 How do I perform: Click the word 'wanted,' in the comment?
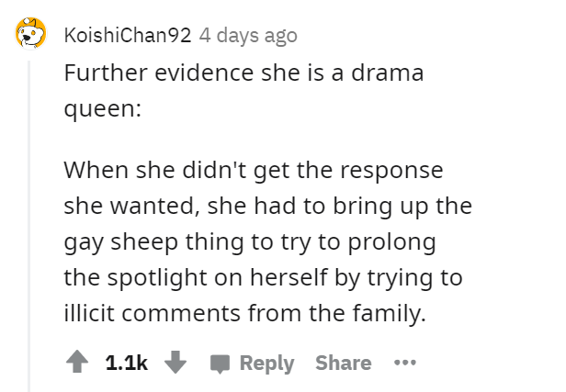155,207
